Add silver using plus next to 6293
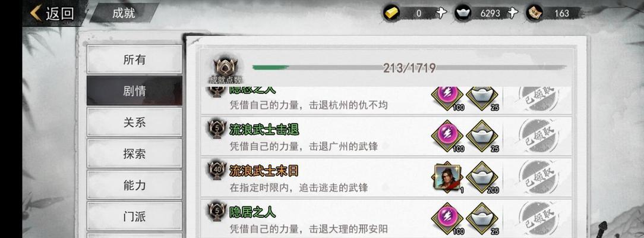Image resolution: width=644 pixels, height=238 pixels. coord(512,13)
